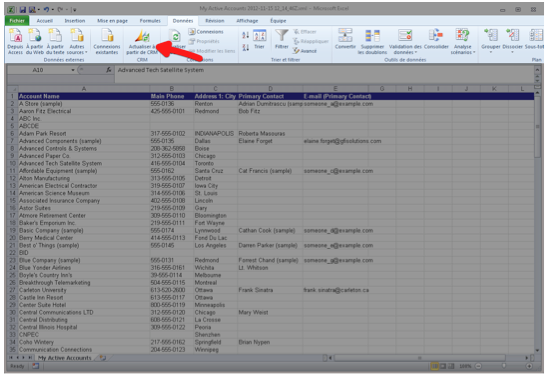The width and height of the screenshot is (550, 377).
Task: Open the Fichier tab
Action: [17, 21]
